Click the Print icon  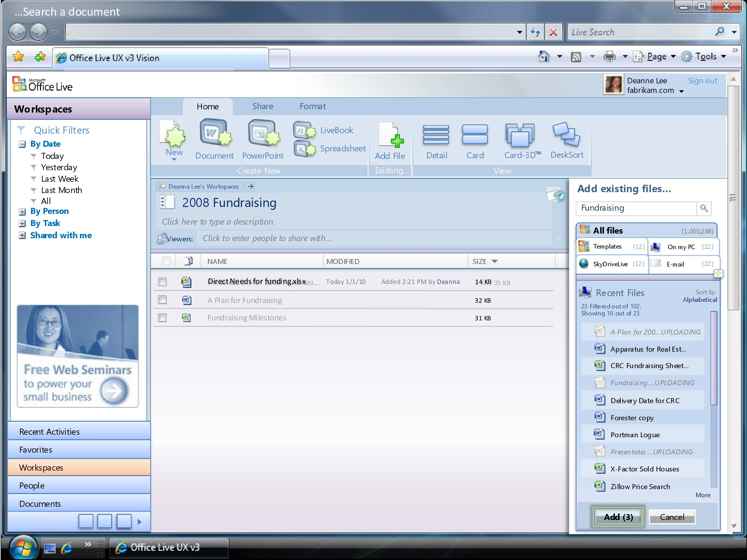[609, 56]
